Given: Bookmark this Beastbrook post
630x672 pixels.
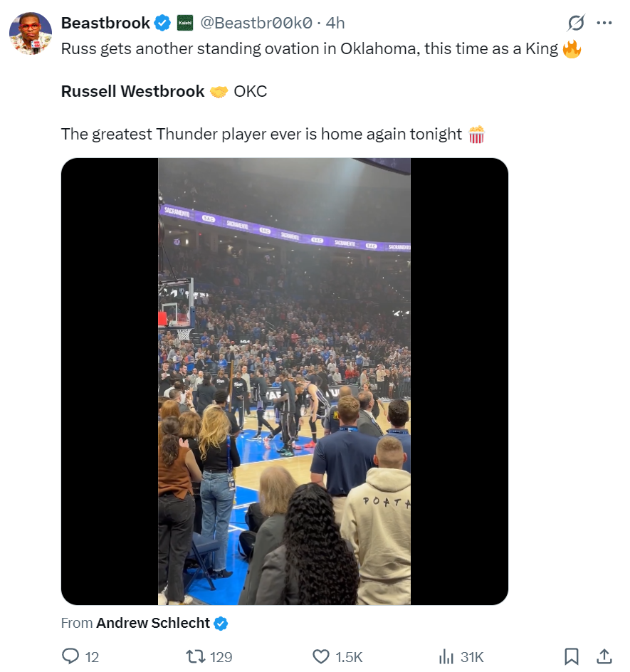Looking at the screenshot, I should (571, 656).
